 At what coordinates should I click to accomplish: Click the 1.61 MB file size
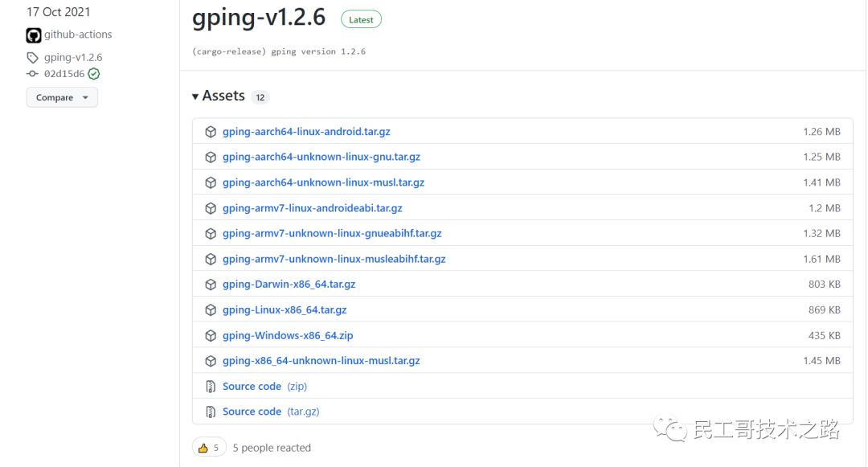821,259
